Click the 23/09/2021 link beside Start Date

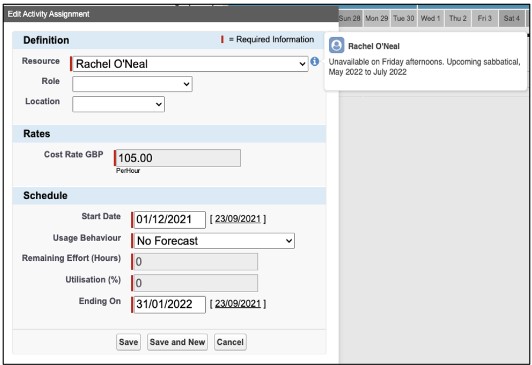coord(238,219)
